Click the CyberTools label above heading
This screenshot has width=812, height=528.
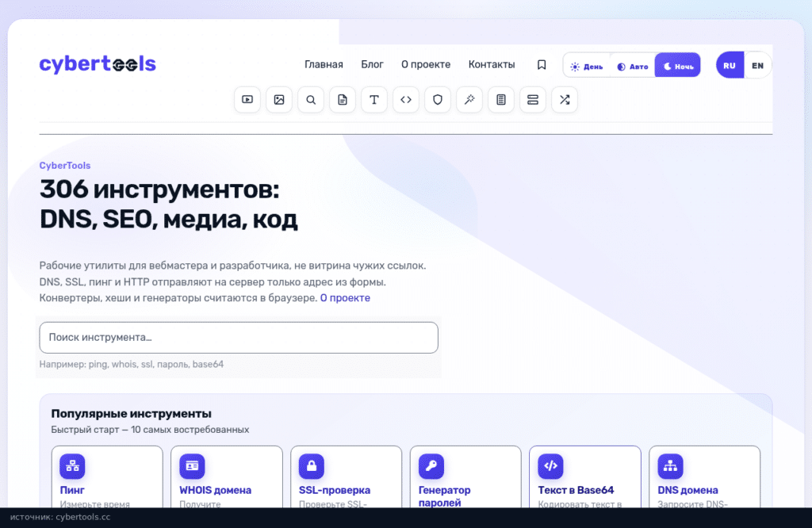pos(65,166)
